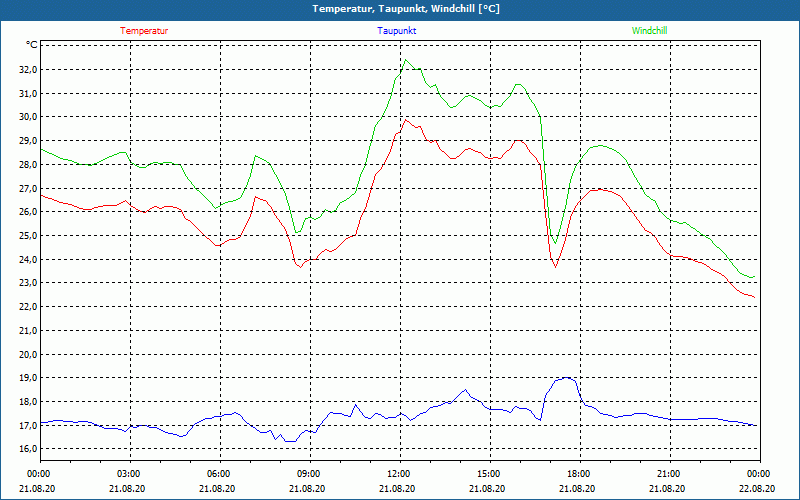Screen dimensions: 800x500
Task: Select the 31,0 y-axis value
Action: pyautogui.click(x=29, y=93)
